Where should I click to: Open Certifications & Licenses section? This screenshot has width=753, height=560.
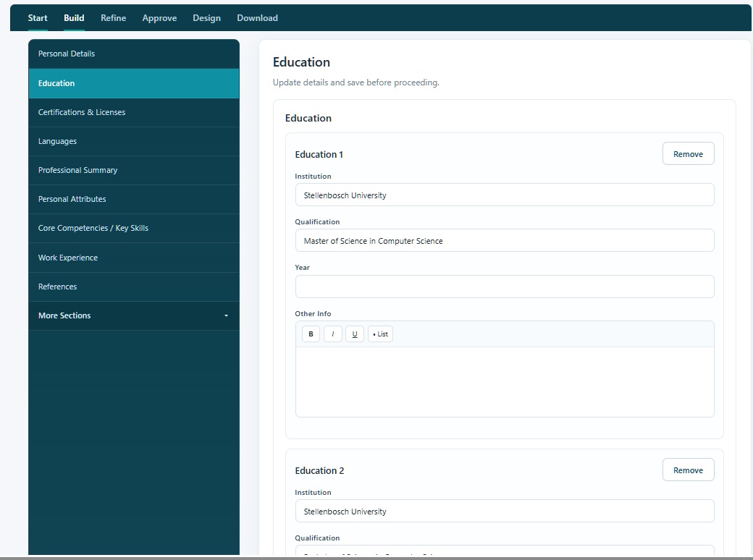pyautogui.click(x=133, y=112)
